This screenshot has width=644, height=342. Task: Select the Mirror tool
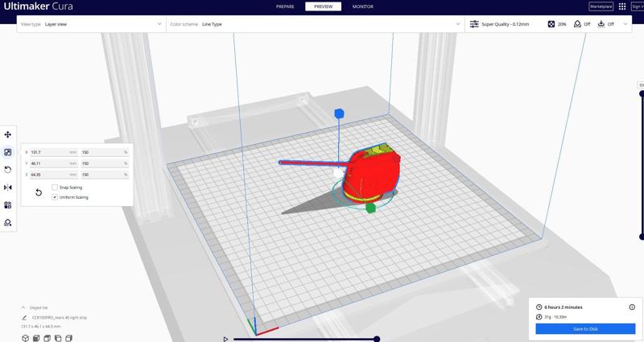click(8, 187)
